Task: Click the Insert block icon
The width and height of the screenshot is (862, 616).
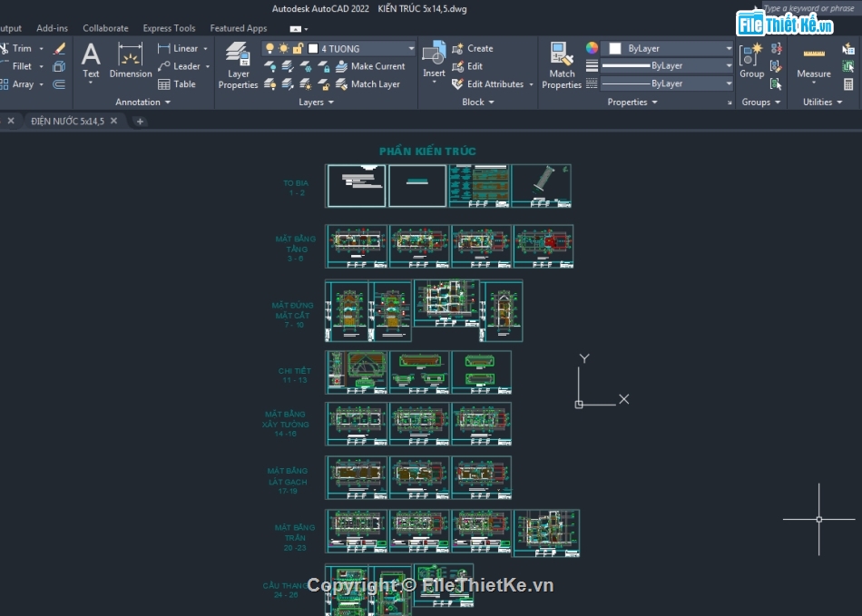Action: pyautogui.click(x=434, y=60)
